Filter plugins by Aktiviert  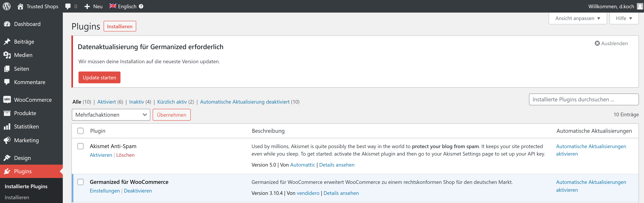click(x=106, y=102)
